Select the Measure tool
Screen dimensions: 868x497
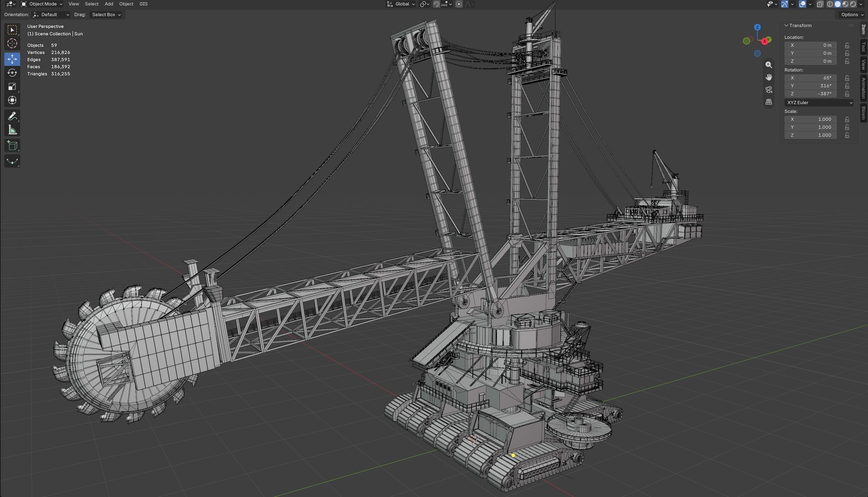(12, 130)
